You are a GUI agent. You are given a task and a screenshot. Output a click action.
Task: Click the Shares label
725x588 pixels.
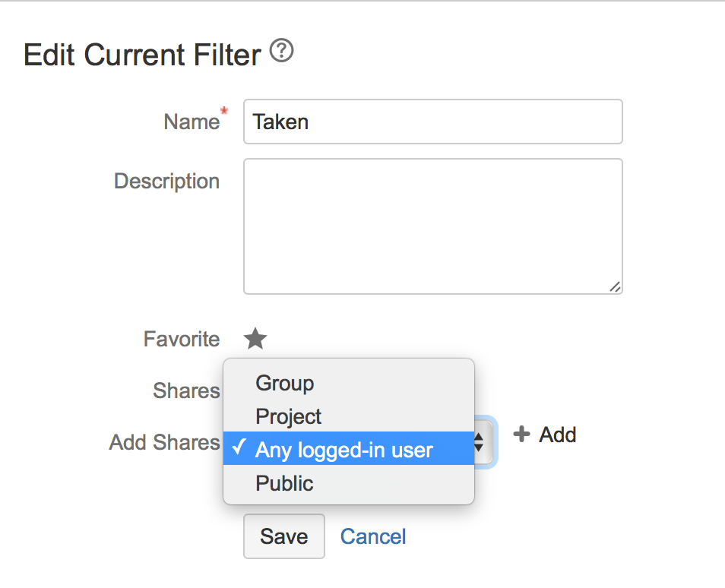pos(186,390)
